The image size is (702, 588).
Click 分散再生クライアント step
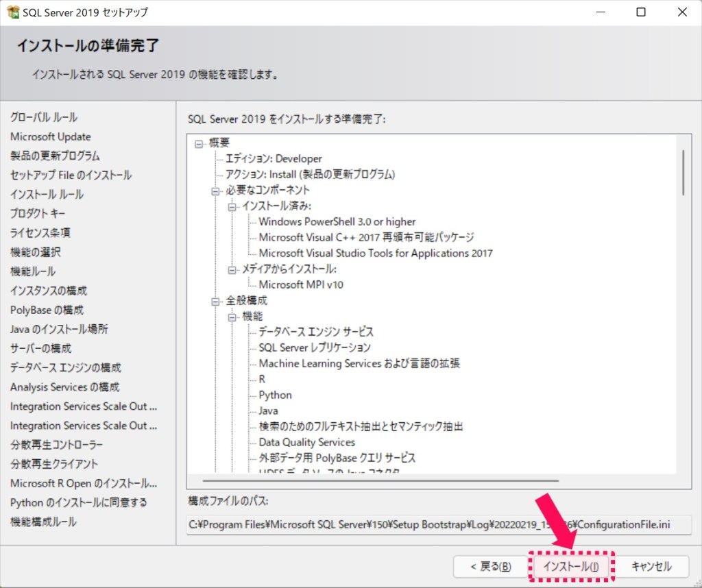[54, 463]
